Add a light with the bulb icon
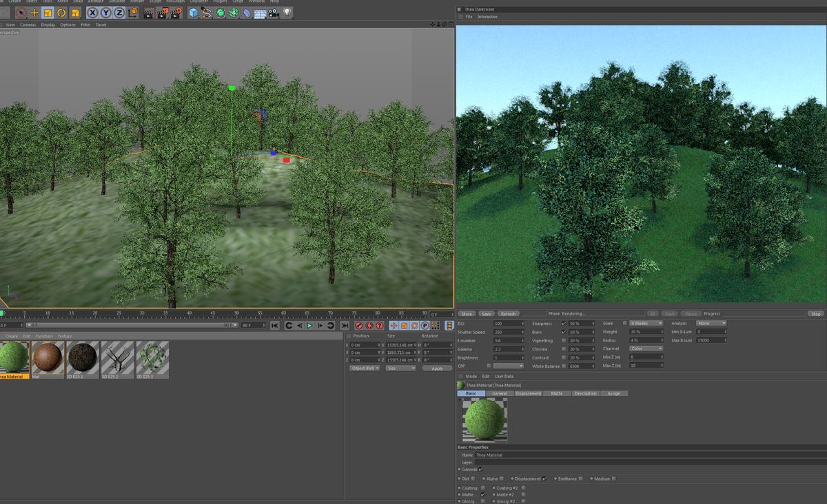827x504 pixels. 287,12
